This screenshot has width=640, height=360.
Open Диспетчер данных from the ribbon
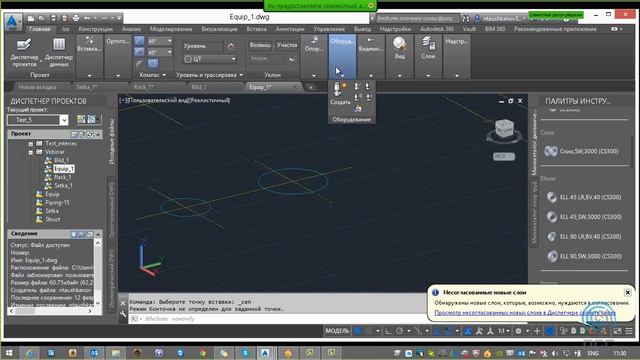tap(59, 53)
